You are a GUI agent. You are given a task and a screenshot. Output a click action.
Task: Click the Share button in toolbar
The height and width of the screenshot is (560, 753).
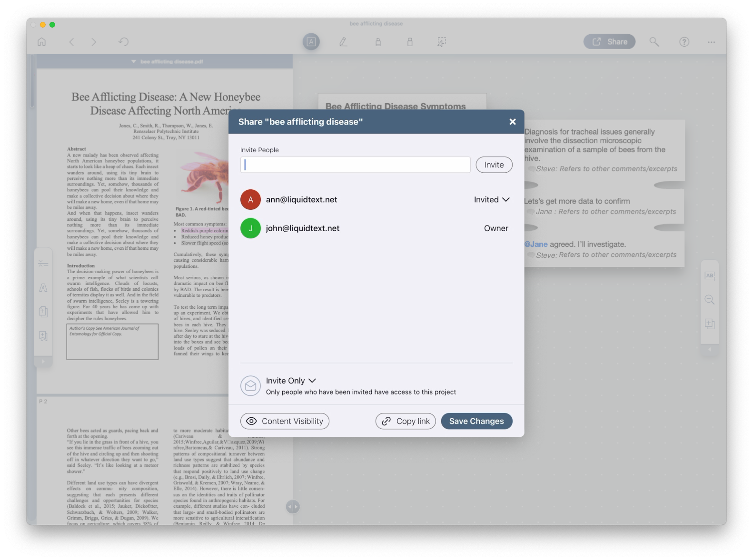609,42
